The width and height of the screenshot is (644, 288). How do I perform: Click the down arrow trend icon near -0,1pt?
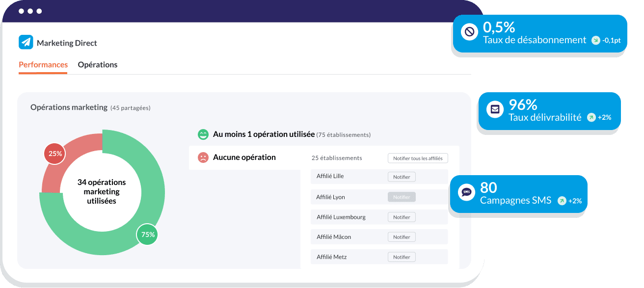click(x=595, y=40)
